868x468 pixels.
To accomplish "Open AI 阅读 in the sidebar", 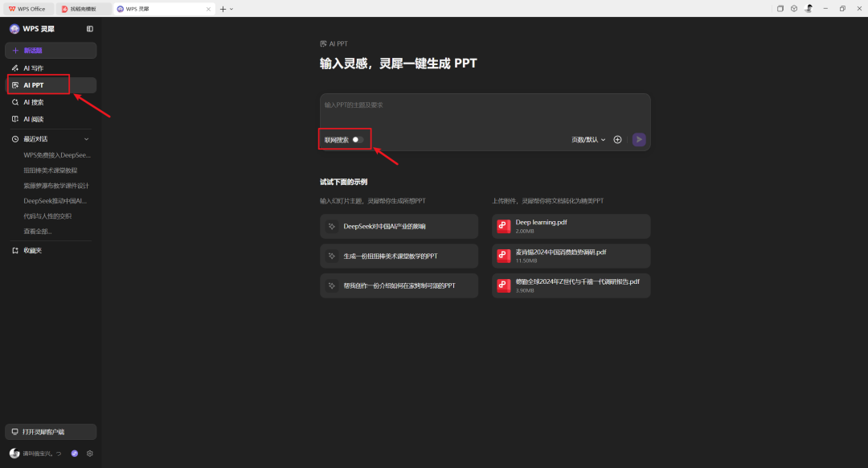I will [x=51, y=119].
